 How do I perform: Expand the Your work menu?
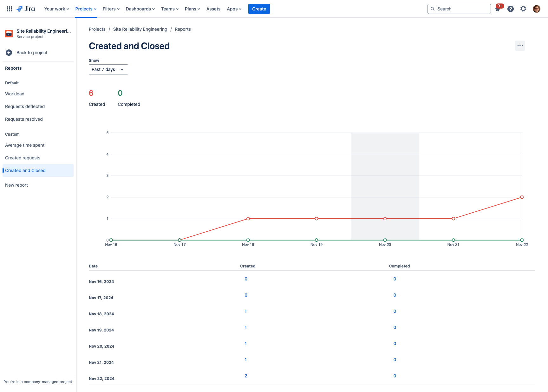coord(57,9)
